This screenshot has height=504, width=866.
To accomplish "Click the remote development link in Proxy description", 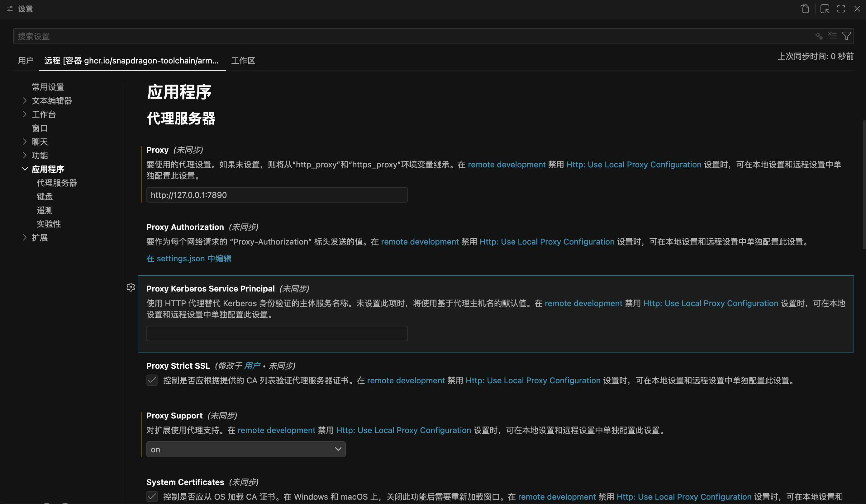I will 507,165.
